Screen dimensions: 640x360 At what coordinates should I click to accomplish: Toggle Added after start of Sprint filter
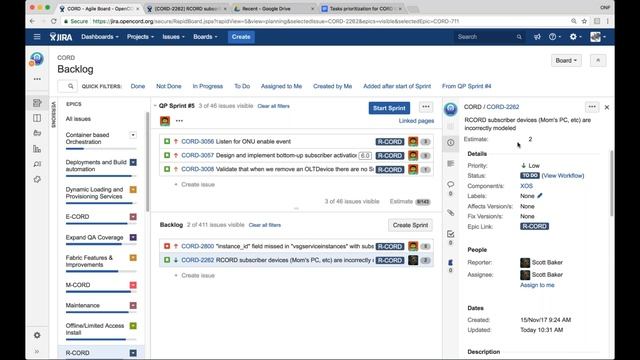tap(397, 86)
